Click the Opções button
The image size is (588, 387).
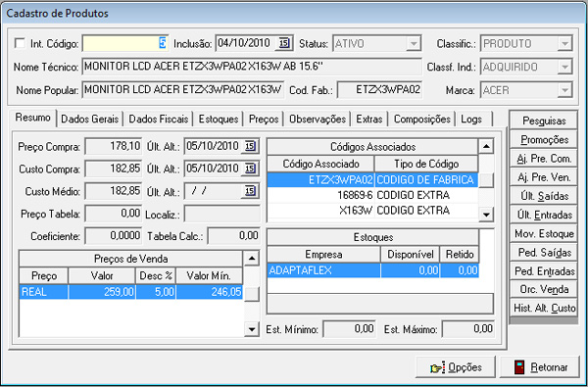[456, 367]
